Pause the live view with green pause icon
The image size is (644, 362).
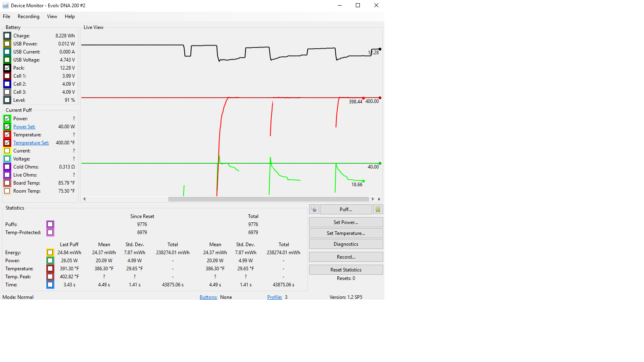coord(378,209)
